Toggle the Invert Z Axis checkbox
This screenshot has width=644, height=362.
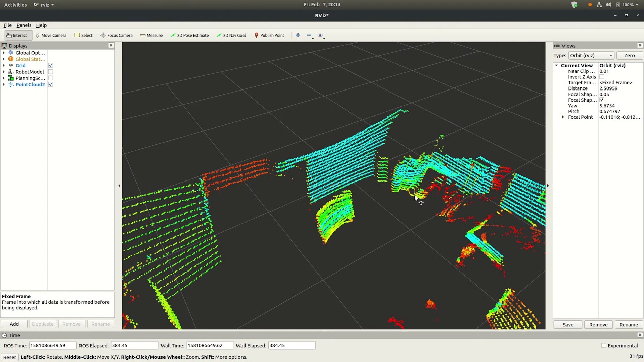tap(602, 77)
